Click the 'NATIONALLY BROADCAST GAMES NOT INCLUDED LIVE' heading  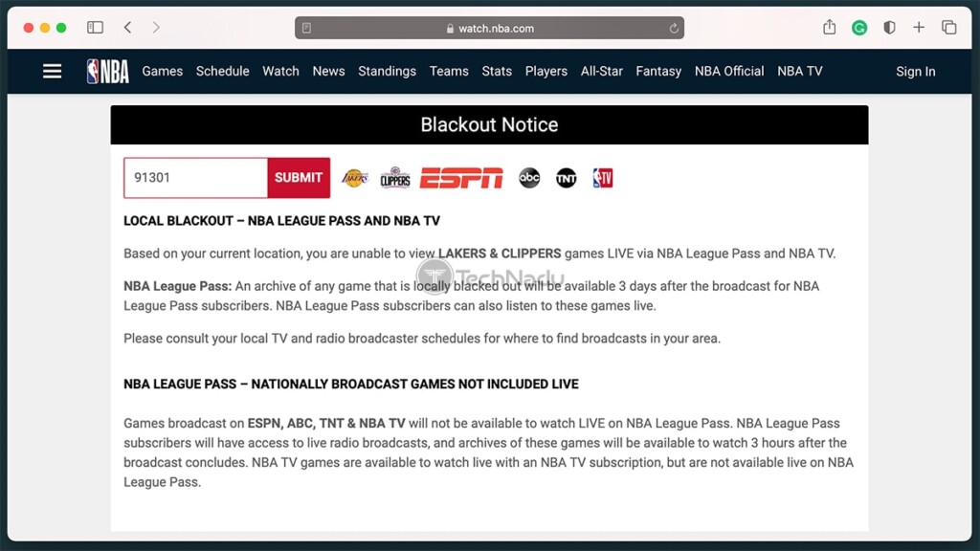click(415, 385)
